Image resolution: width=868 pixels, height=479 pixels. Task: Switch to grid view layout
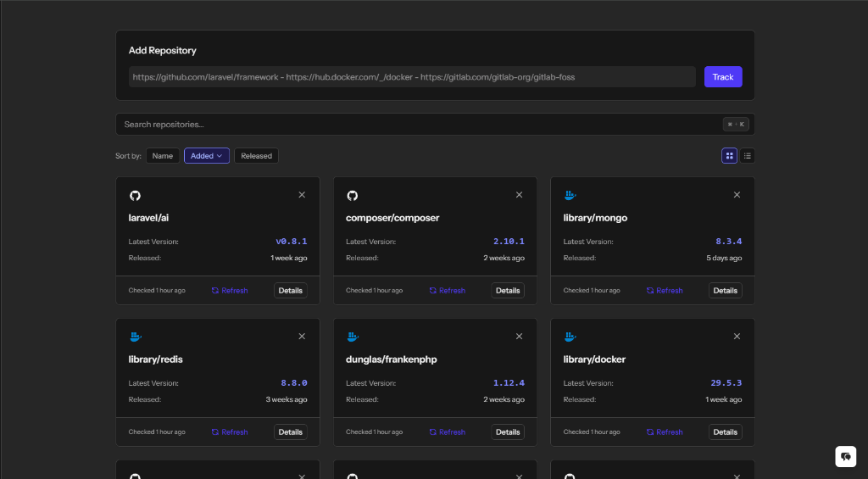pos(729,156)
